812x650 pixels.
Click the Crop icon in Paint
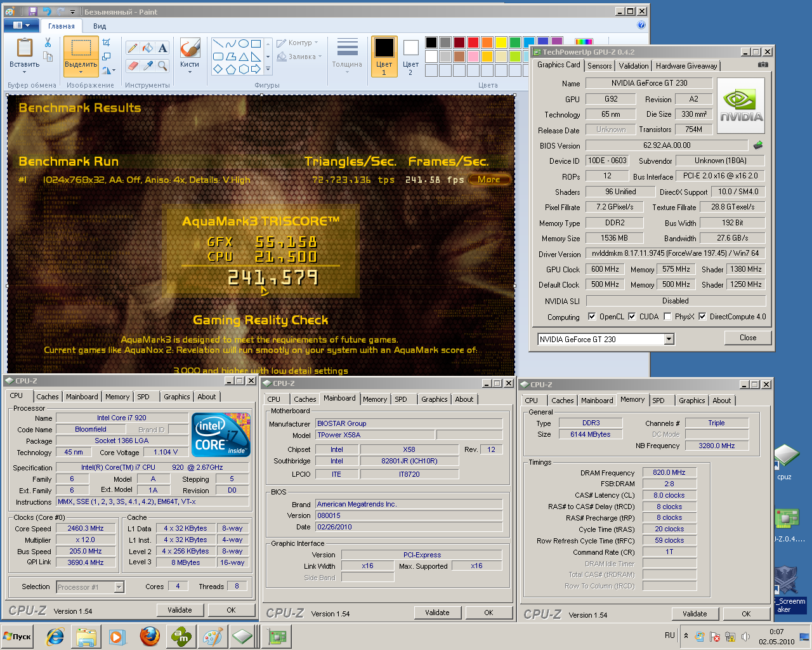pos(107,43)
